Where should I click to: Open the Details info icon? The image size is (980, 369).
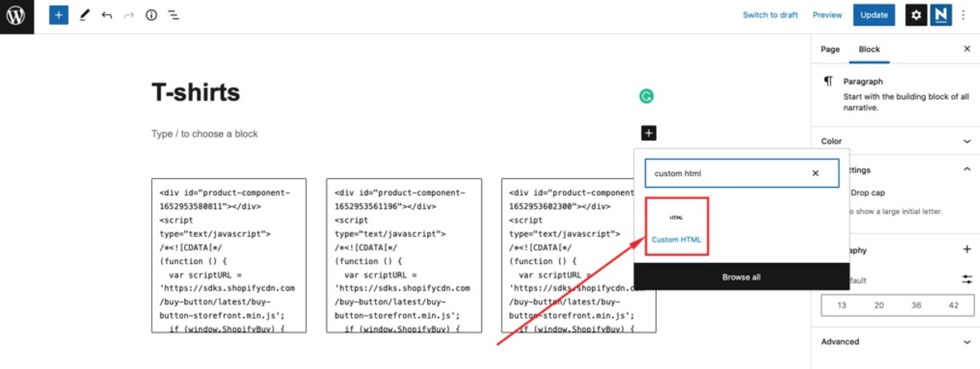[x=151, y=15]
